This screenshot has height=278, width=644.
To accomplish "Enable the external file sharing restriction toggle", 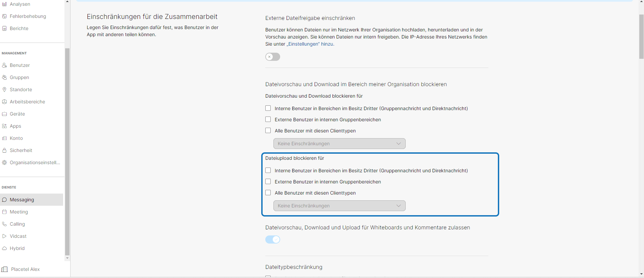I will coord(272,57).
